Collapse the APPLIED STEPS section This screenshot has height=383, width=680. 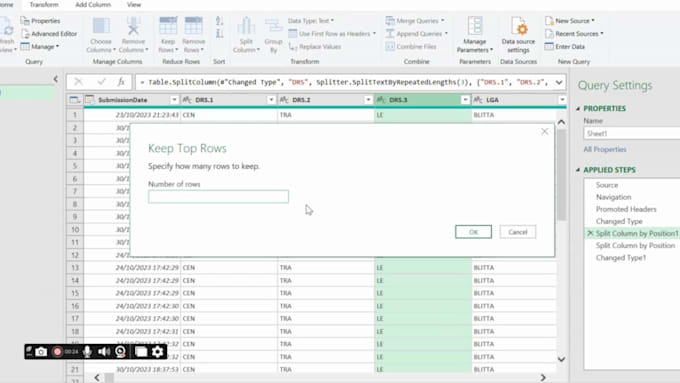[x=578, y=170]
